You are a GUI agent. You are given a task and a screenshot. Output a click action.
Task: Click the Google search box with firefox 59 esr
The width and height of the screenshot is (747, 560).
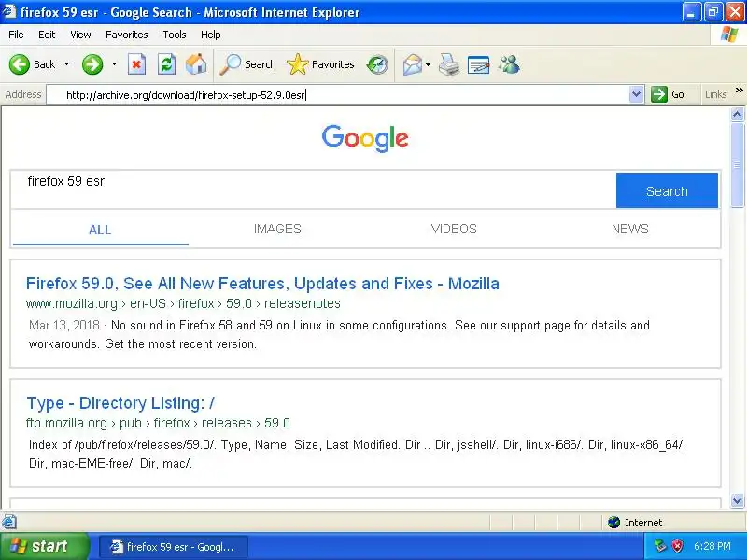tap(313, 190)
